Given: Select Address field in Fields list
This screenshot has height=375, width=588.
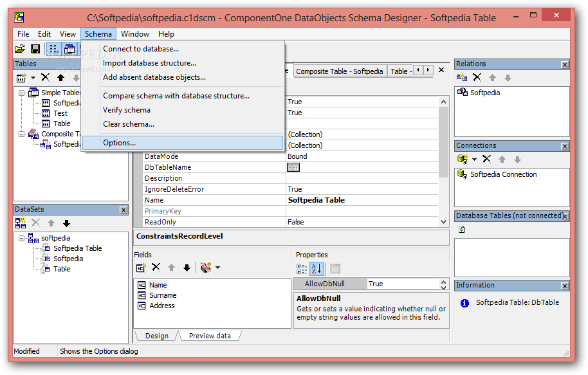Looking at the screenshot, I should (161, 306).
